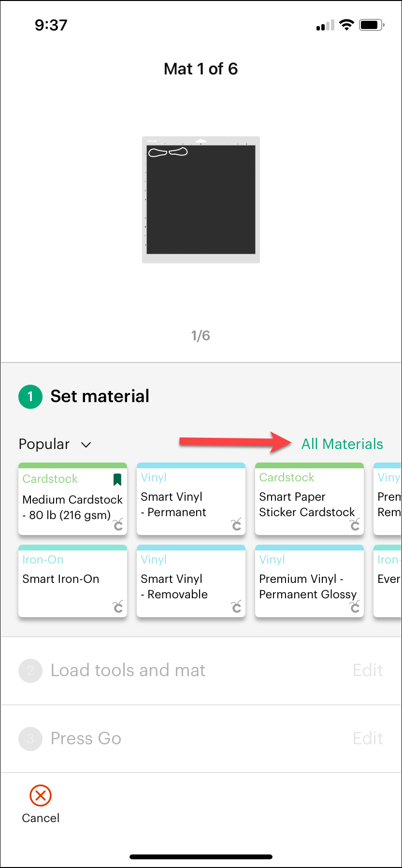Image resolution: width=402 pixels, height=868 pixels.
Task: Tap Cricut logo on Smart Vinyl Removable card
Action: pyautogui.click(x=236, y=607)
